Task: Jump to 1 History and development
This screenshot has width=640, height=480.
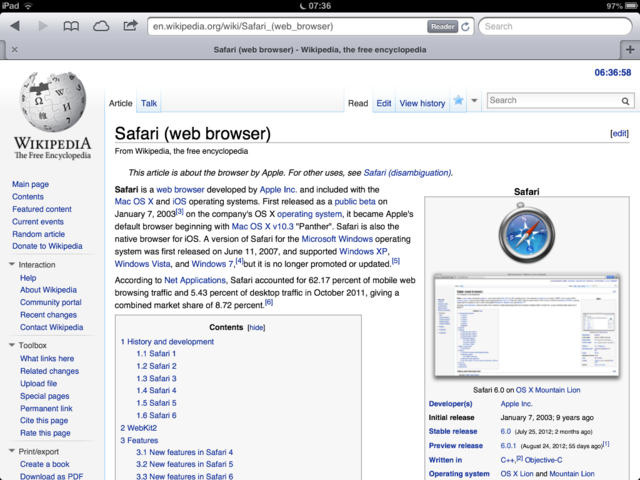Action: 167,342
